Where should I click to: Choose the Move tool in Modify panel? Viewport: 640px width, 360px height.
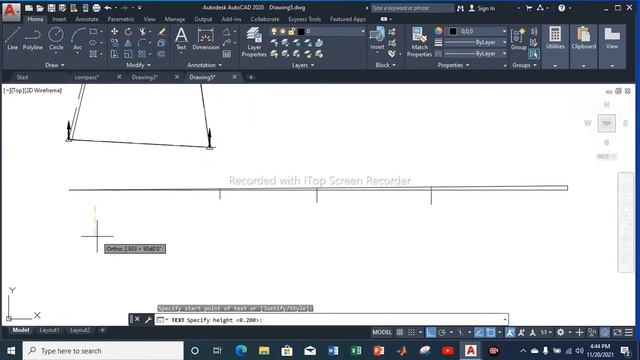(115, 31)
